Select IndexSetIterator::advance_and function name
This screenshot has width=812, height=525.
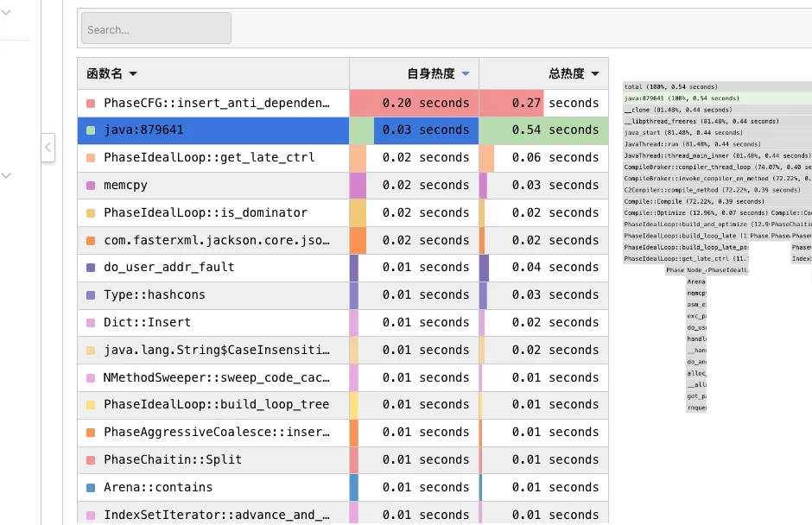217,515
